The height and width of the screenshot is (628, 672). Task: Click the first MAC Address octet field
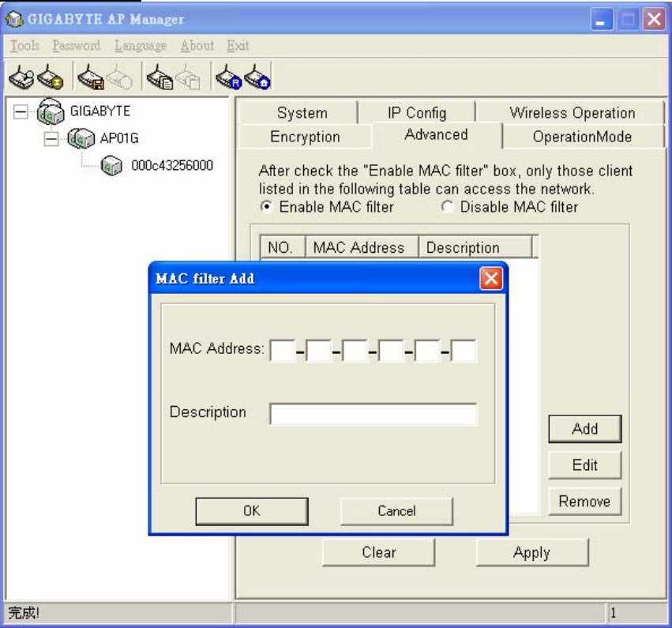pos(283,351)
